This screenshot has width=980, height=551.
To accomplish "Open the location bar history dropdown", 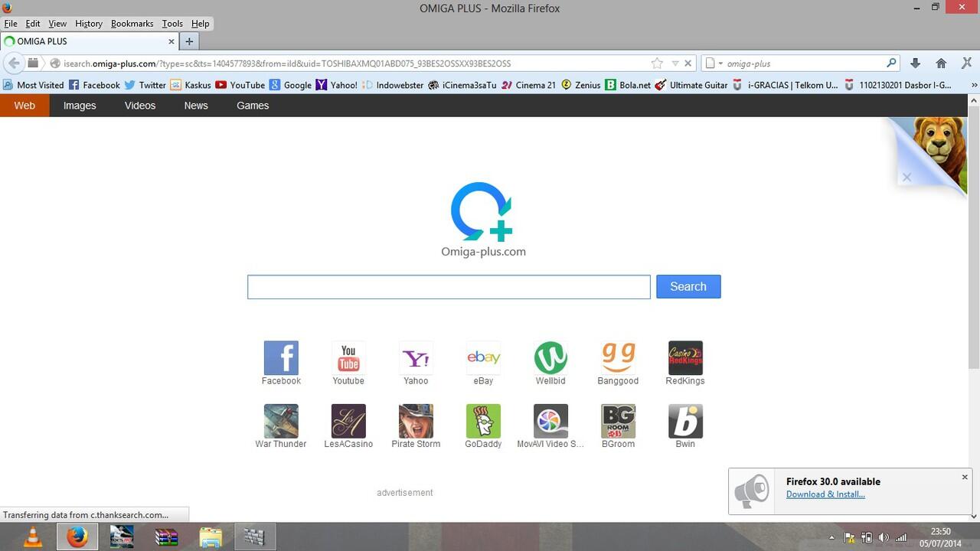I will coord(675,63).
